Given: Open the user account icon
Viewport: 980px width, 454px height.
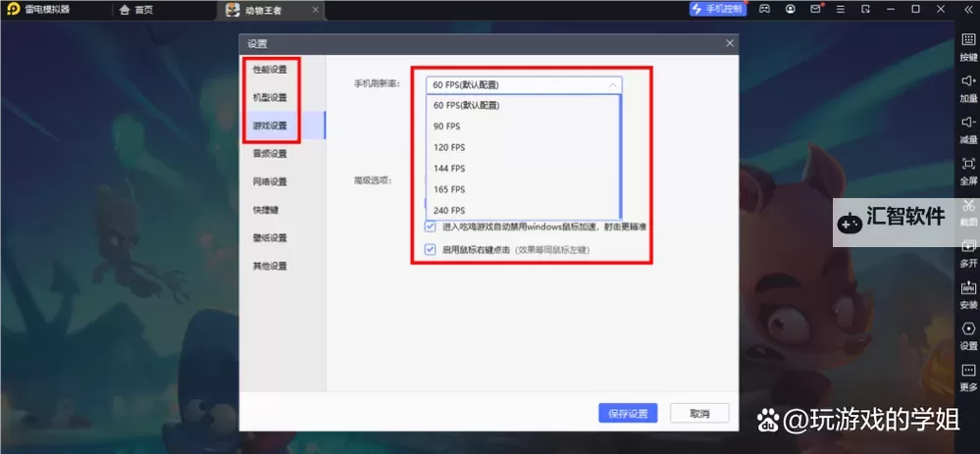Looking at the screenshot, I should click(x=791, y=9).
